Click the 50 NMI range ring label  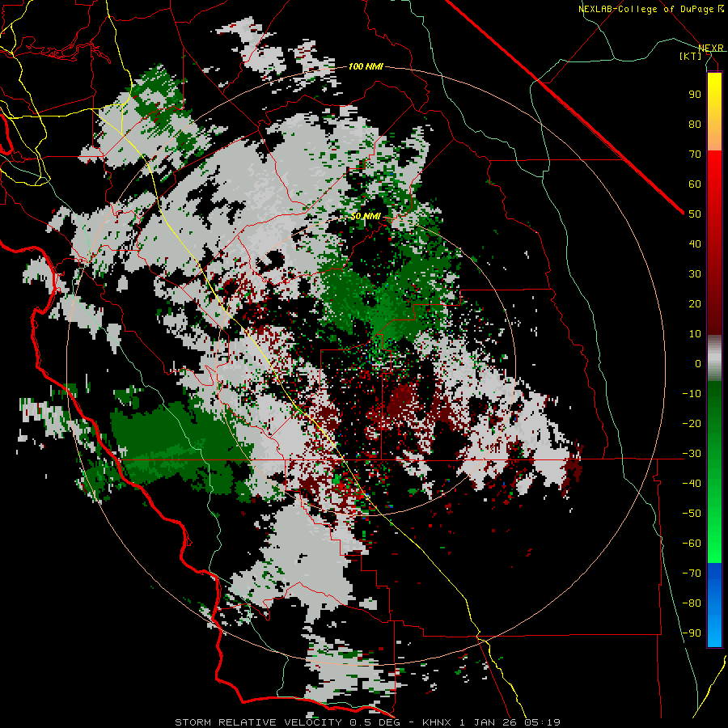(366, 217)
